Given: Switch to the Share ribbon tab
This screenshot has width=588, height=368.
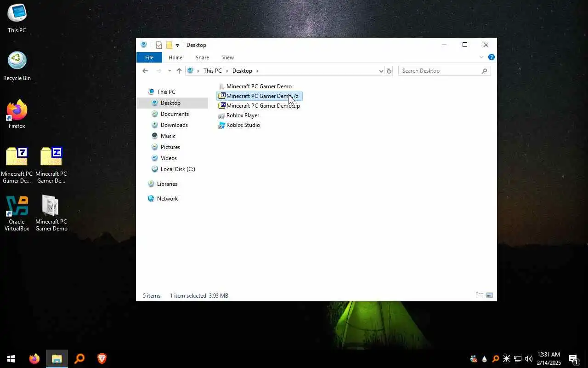Looking at the screenshot, I should [x=202, y=57].
